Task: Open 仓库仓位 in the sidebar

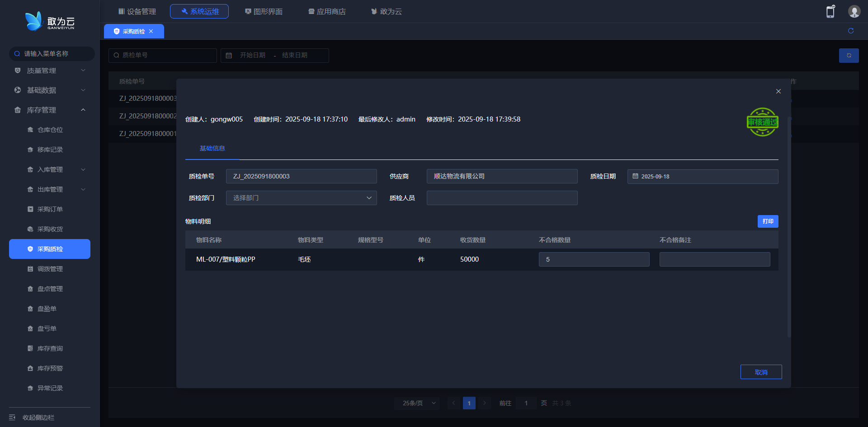Action: (x=50, y=130)
